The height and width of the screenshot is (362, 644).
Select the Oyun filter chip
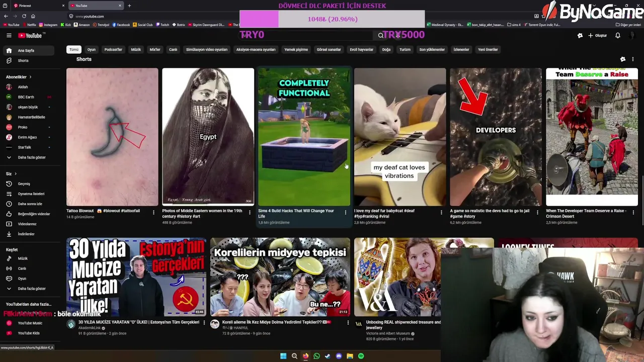point(92,49)
